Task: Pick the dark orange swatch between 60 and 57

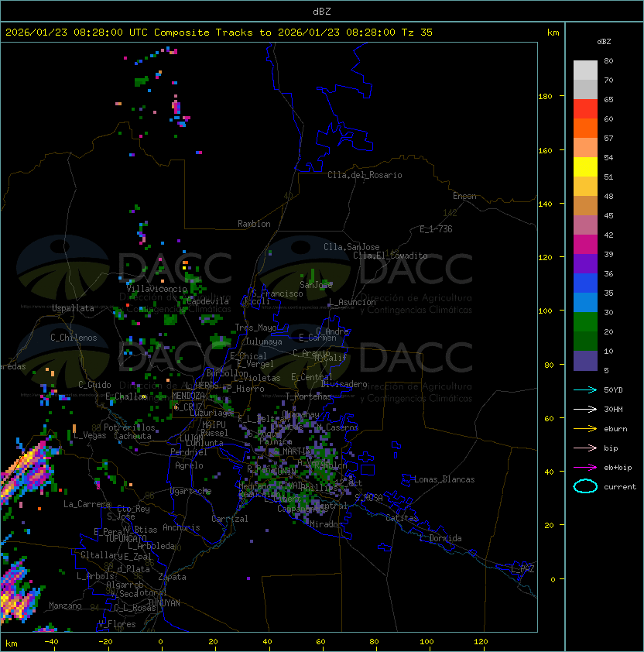Action: tap(585, 128)
